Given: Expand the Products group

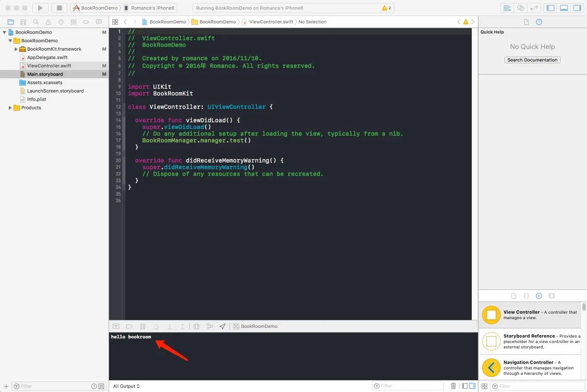Looking at the screenshot, I should tap(10, 108).
